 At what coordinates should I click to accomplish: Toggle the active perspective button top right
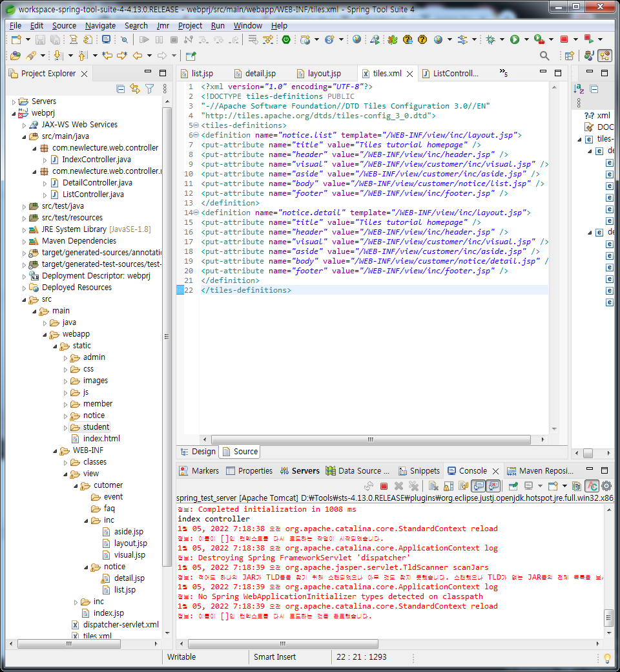click(x=605, y=56)
